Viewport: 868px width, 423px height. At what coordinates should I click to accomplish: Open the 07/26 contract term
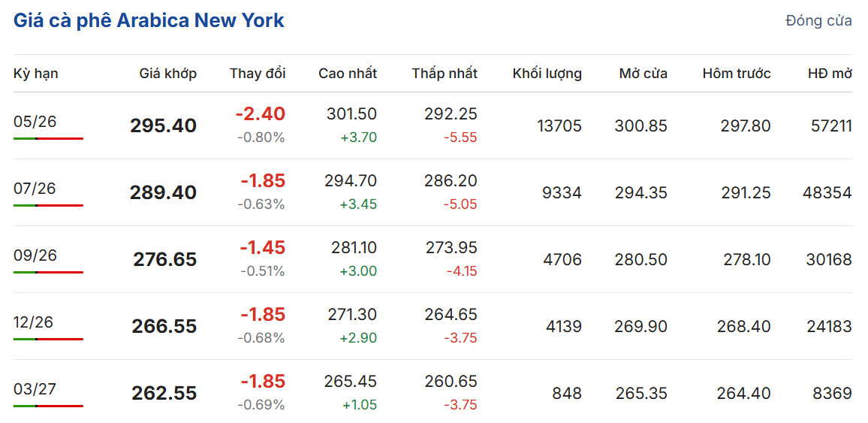35,189
